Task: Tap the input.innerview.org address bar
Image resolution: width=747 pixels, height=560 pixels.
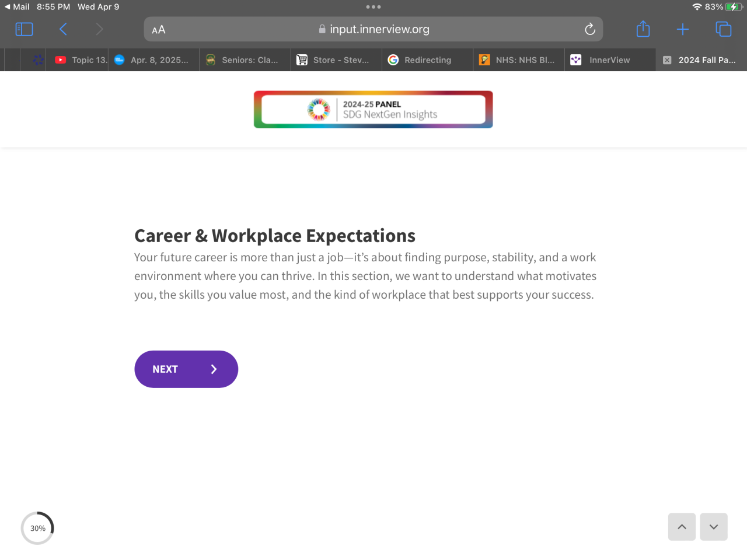Action: click(x=373, y=29)
